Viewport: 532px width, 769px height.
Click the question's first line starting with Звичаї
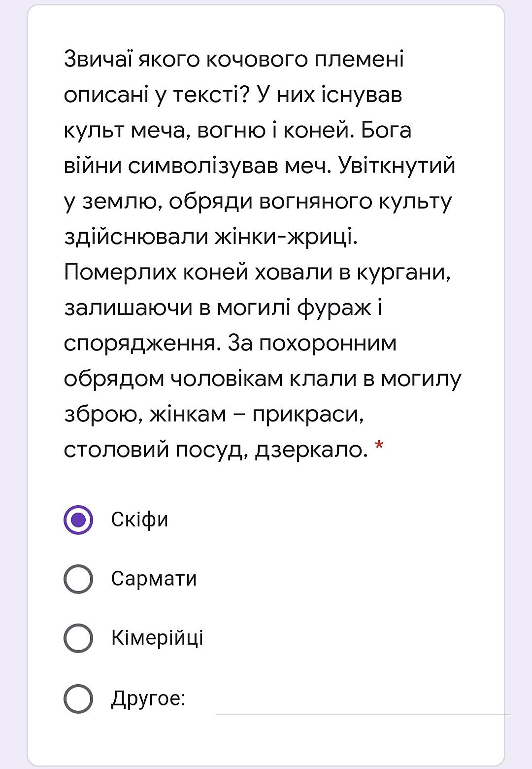tap(234, 60)
